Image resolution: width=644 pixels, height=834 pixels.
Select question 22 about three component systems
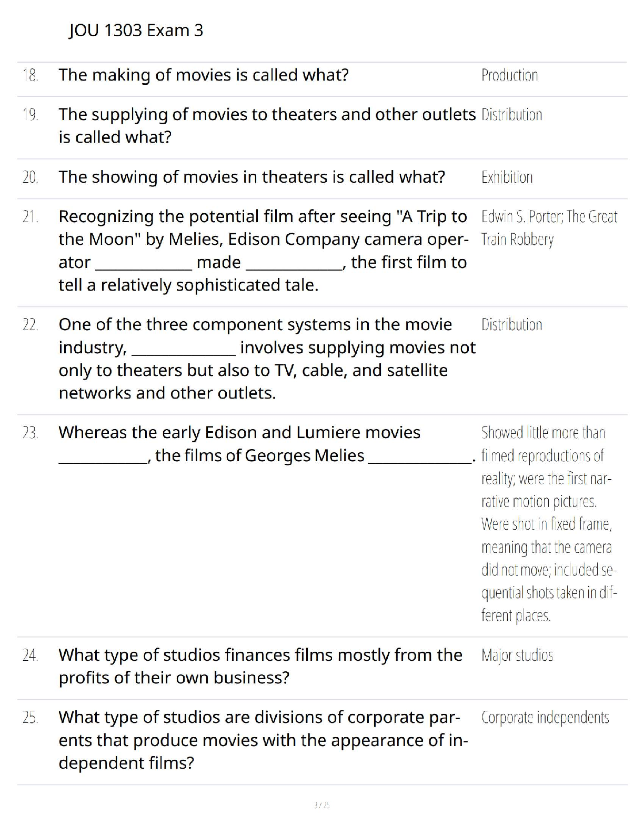[267, 359]
